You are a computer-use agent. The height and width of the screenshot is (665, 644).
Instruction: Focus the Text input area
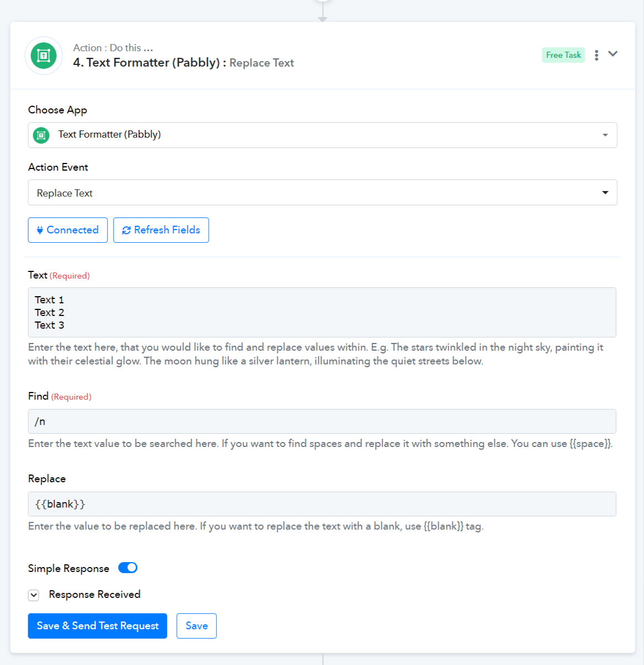tap(322, 312)
